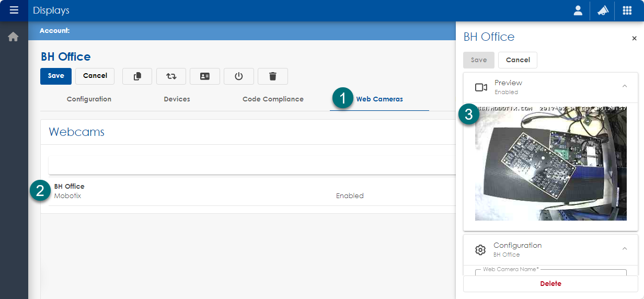Open the hamburger navigation menu

[x=14, y=10]
